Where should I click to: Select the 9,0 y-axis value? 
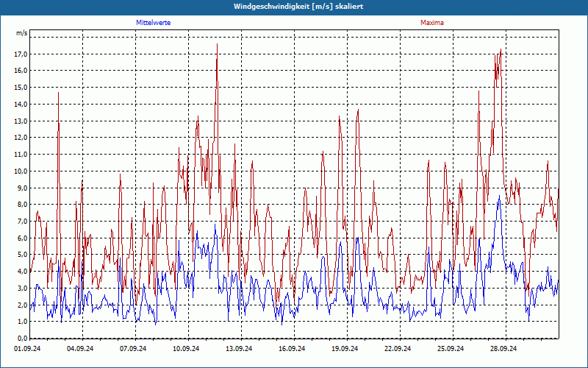click(22, 188)
